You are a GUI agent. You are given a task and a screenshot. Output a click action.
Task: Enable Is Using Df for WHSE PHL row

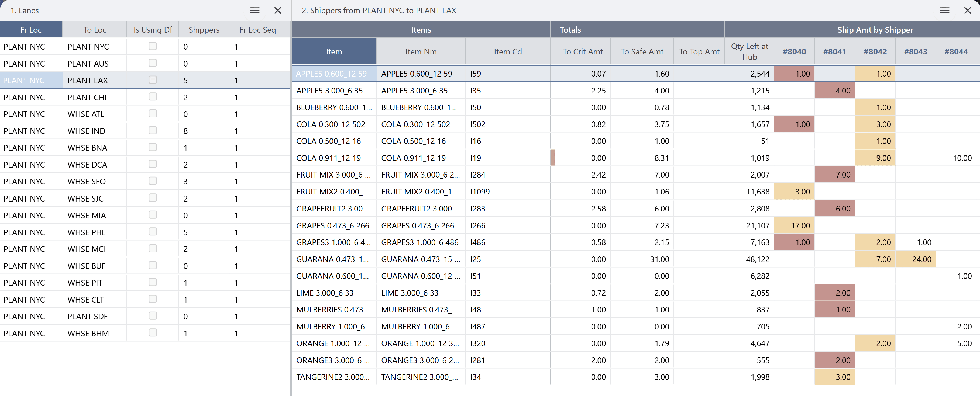click(153, 231)
